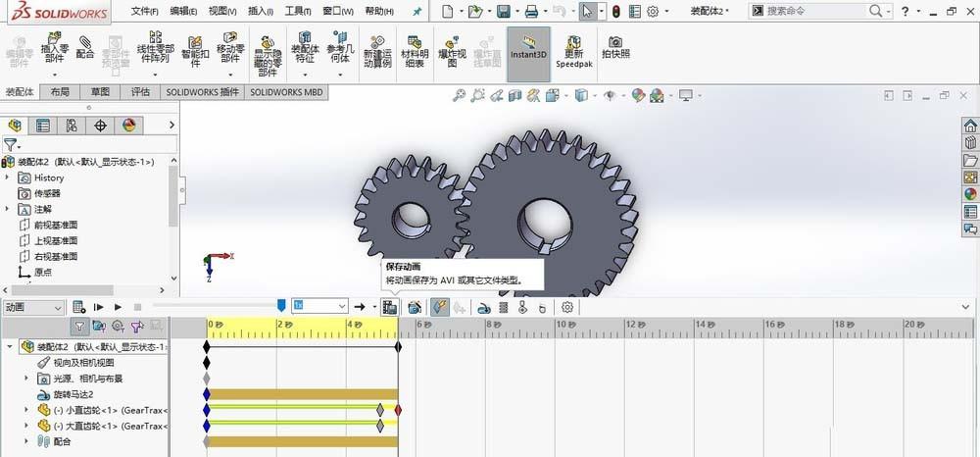The width and height of the screenshot is (980, 457).
Task: Toggle Instant3D on the ribbon
Action: click(529, 54)
